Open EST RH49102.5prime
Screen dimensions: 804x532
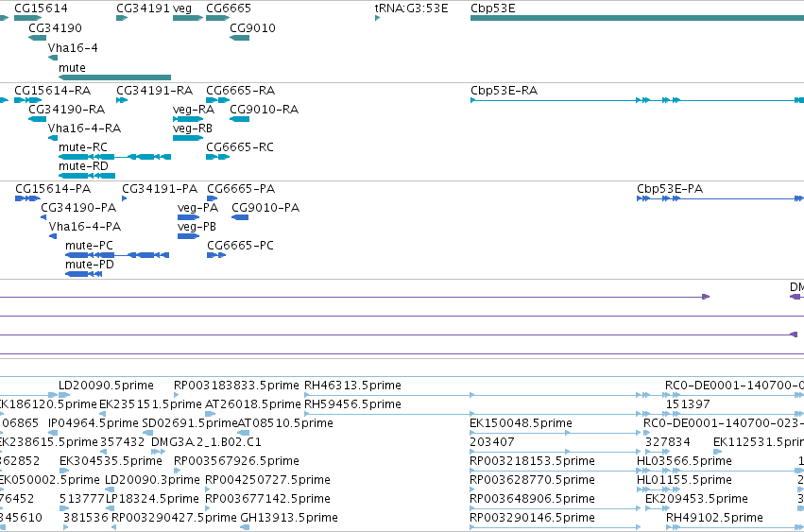(714, 518)
